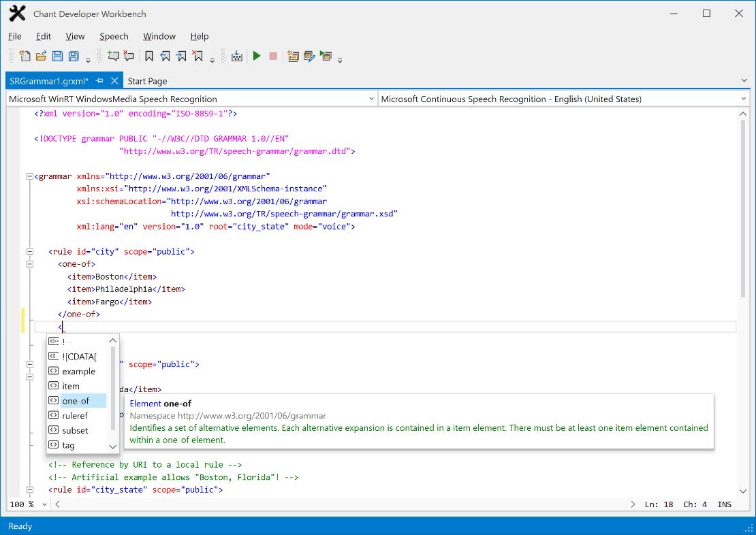Click the editor vertical scrollbar thumb
756x535 pixels.
(x=743, y=209)
